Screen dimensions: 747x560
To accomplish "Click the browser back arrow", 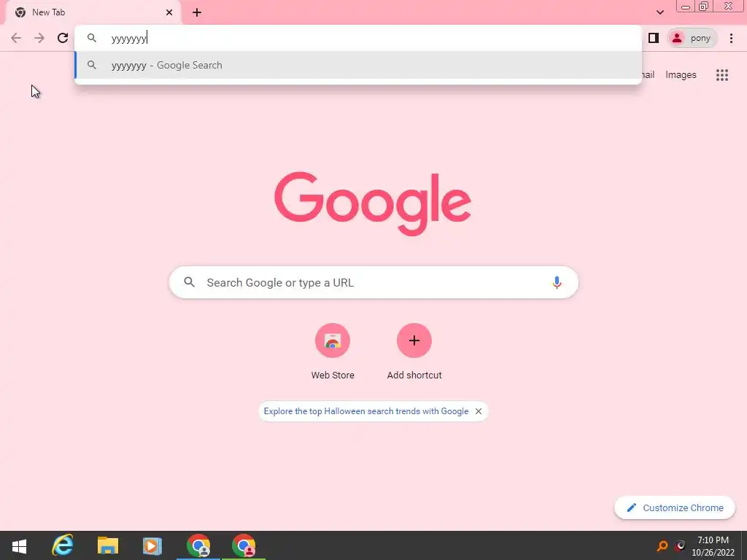I will point(16,38).
